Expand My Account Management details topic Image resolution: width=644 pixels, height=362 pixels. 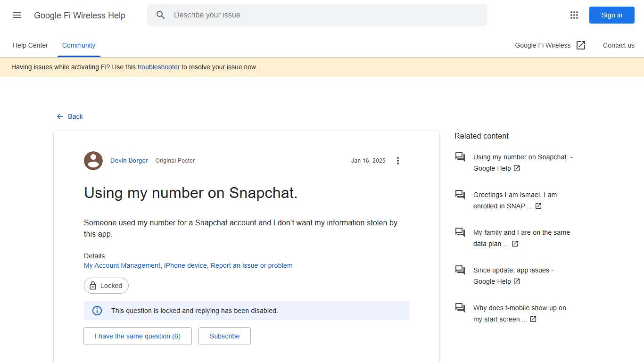(x=122, y=265)
